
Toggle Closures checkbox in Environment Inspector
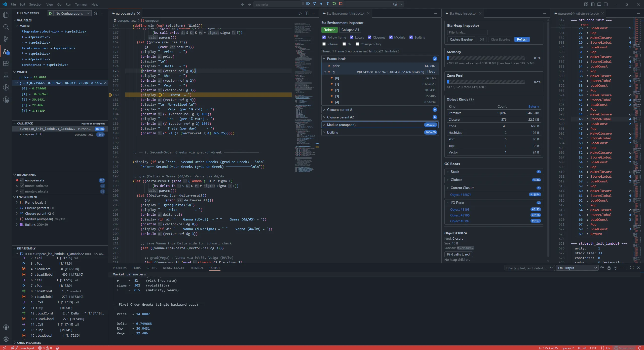370,37
